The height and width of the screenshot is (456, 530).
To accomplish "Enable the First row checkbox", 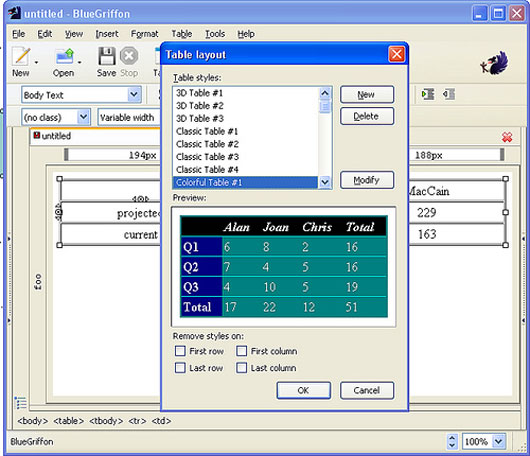I will 180,351.
